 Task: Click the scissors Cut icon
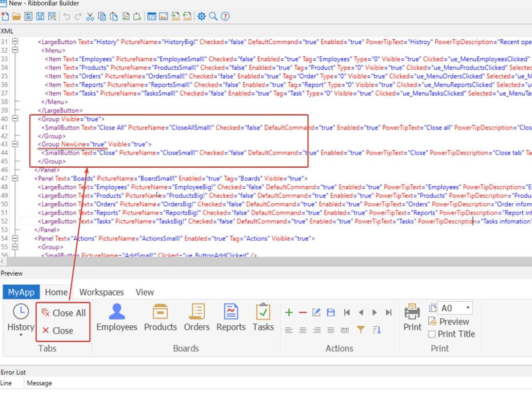click(x=90, y=17)
